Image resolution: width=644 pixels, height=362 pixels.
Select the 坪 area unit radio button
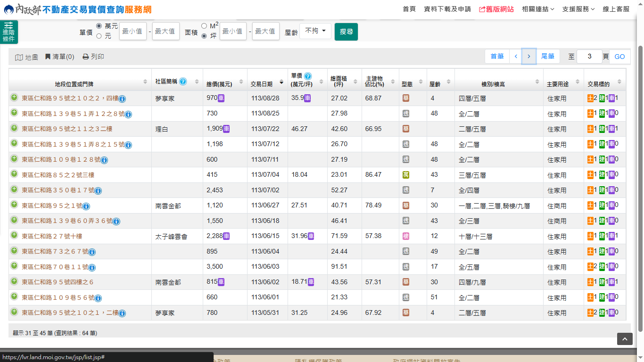(x=204, y=36)
